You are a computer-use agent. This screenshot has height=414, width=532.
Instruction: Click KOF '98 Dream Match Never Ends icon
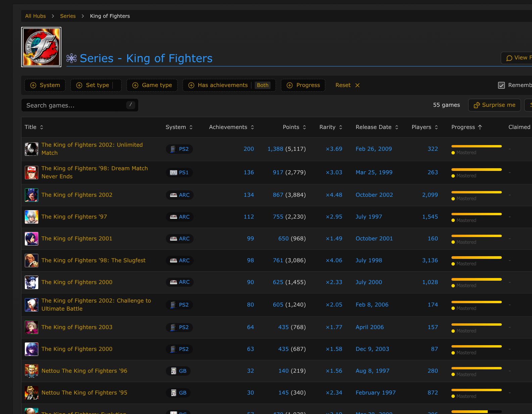pos(32,173)
